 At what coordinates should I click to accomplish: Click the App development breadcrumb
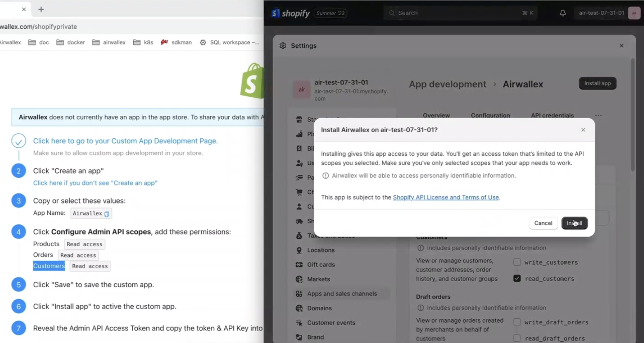[447, 84]
